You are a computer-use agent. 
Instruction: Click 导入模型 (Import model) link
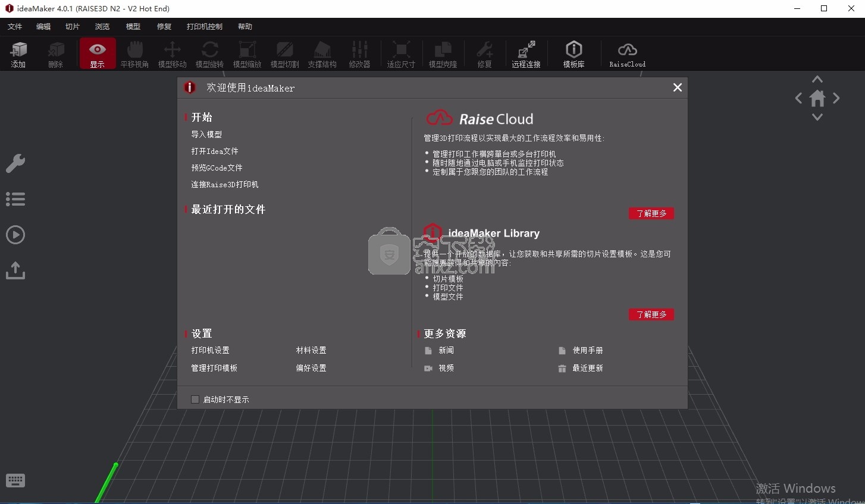[x=206, y=134]
